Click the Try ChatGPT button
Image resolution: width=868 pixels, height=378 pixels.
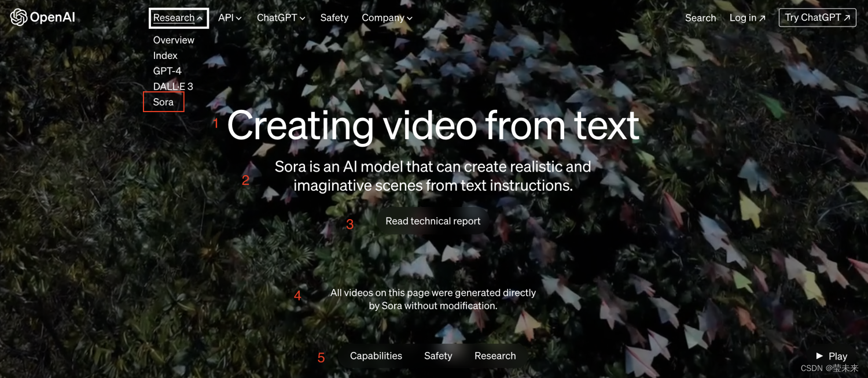(x=817, y=18)
